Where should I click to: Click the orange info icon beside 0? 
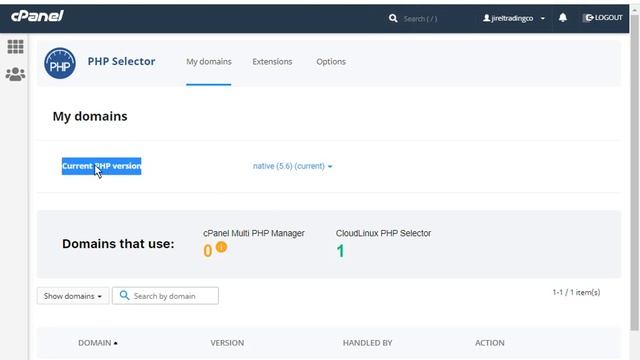pos(221,247)
